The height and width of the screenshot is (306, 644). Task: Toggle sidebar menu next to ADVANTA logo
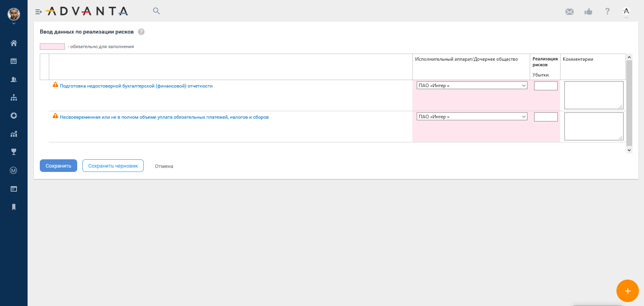pyautogui.click(x=38, y=12)
